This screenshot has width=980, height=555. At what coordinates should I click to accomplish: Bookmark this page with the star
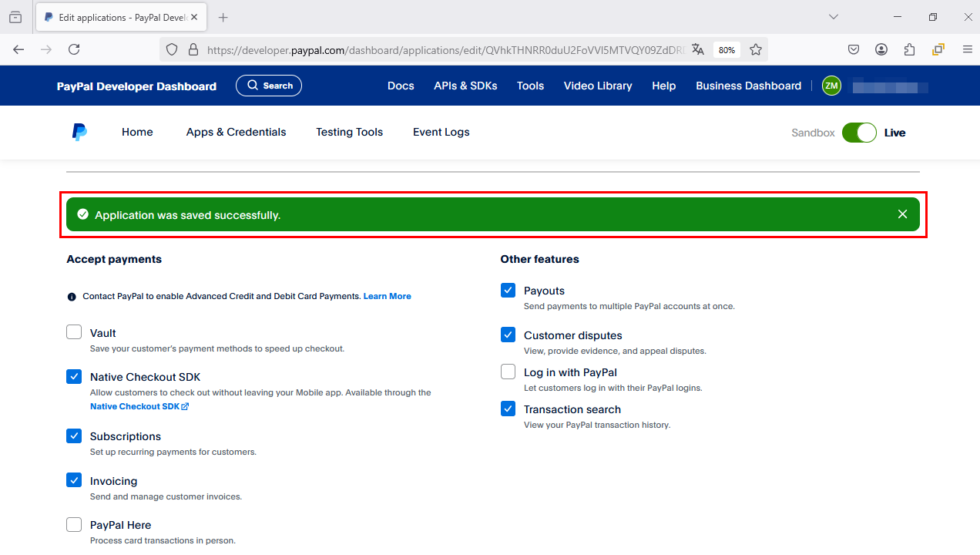[756, 49]
